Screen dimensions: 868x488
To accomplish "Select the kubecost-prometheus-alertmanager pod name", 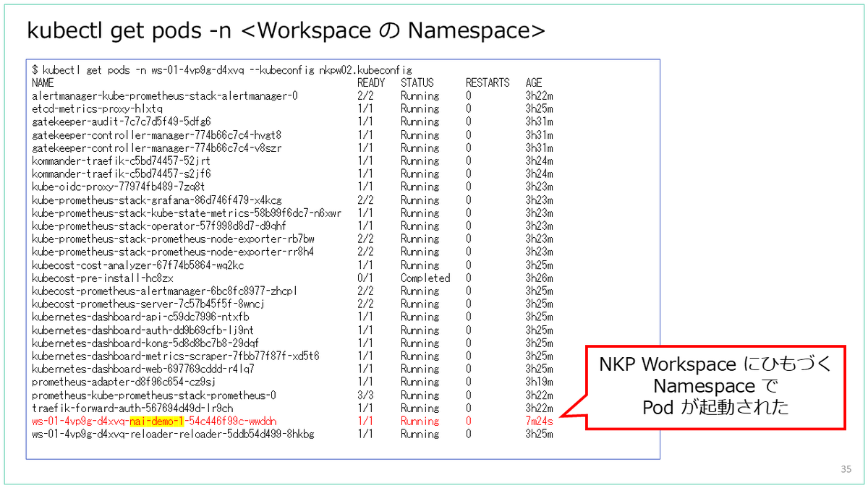I will [165, 291].
